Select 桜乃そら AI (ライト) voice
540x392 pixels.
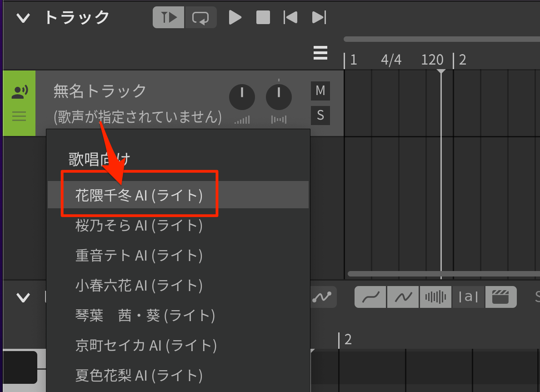(178, 225)
